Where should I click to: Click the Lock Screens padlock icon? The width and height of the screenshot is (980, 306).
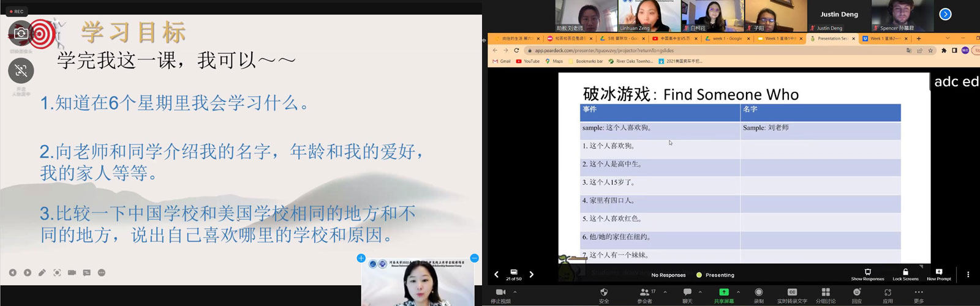pos(905,272)
